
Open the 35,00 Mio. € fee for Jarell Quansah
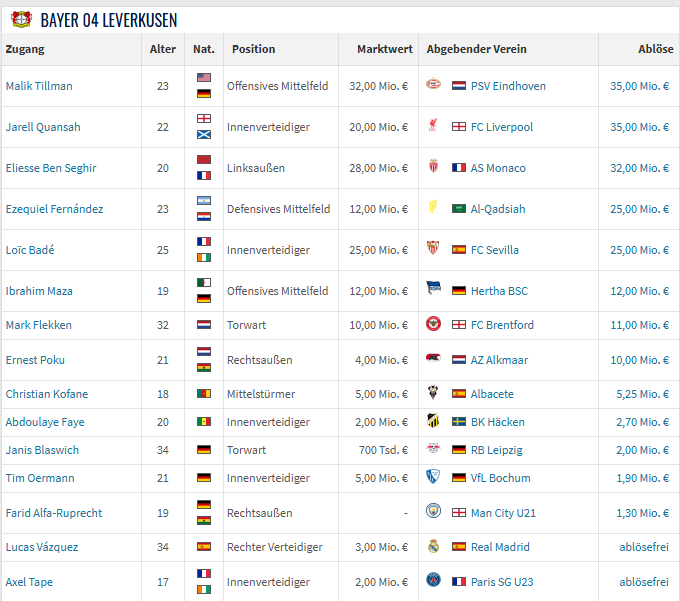[640, 127]
